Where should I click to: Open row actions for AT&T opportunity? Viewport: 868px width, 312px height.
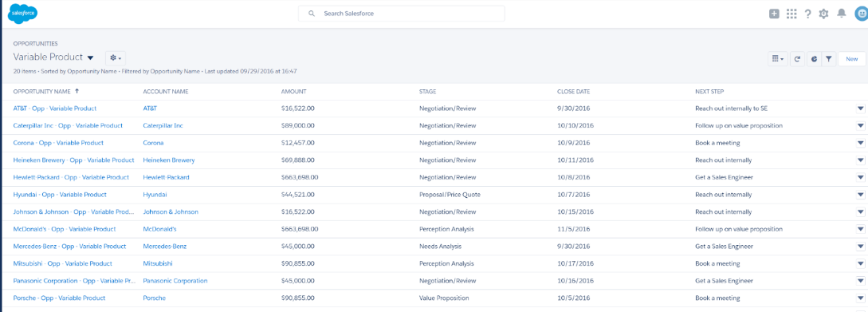click(860, 109)
